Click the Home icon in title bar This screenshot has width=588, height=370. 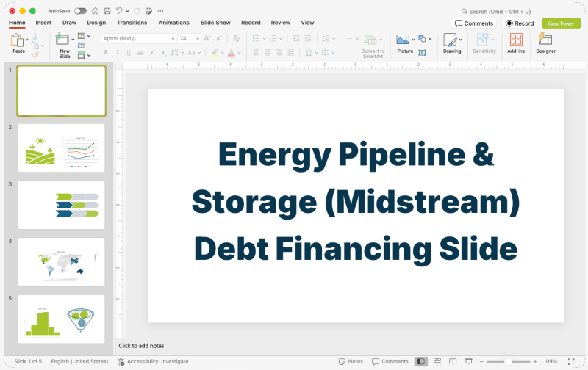(96, 11)
